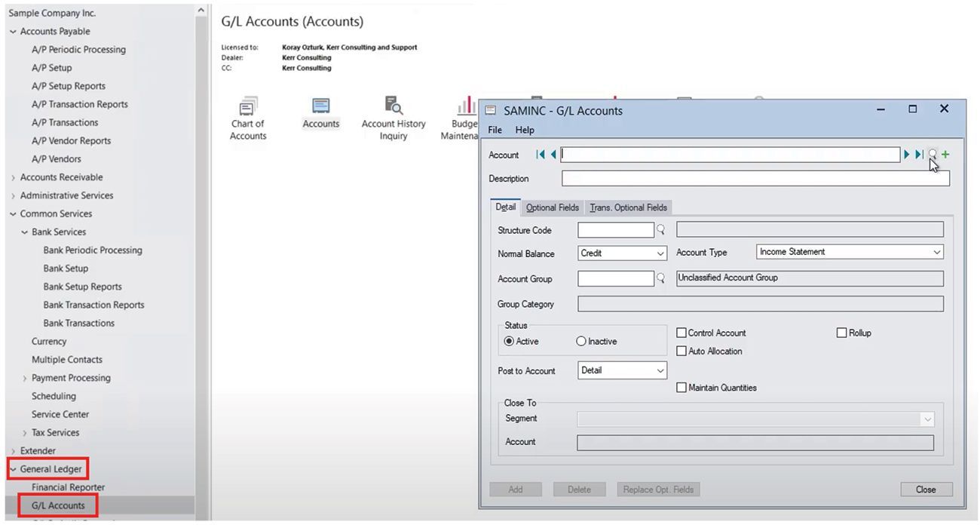Image resolution: width=980 pixels, height=525 pixels.
Task: Maximize the G/L Accounts dialog window
Action: click(x=913, y=109)
